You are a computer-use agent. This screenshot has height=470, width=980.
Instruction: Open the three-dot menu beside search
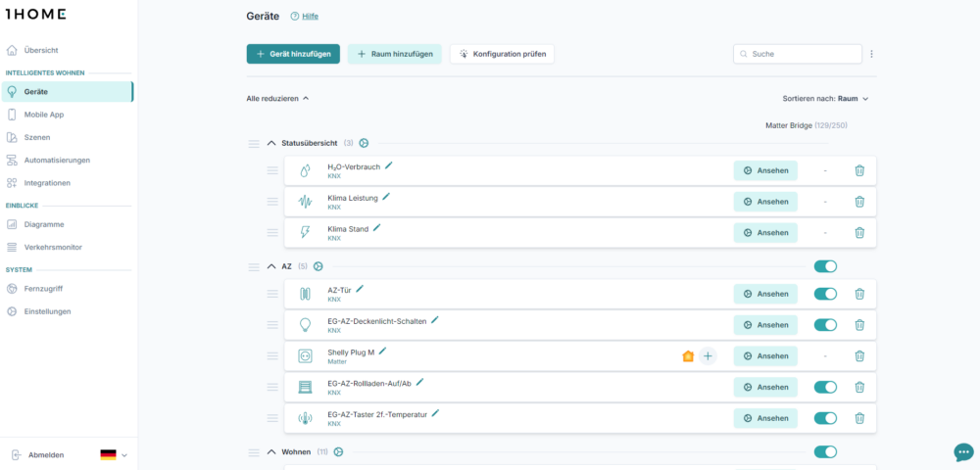pyautogui.click(x=872, y=54)
